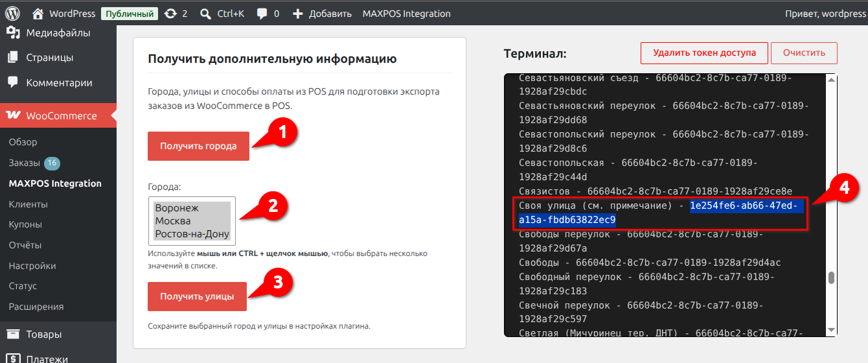Click the search magnifier icon Ctrl+K
Viewport: 868px width, 363px height.
[x=205, y=13]
